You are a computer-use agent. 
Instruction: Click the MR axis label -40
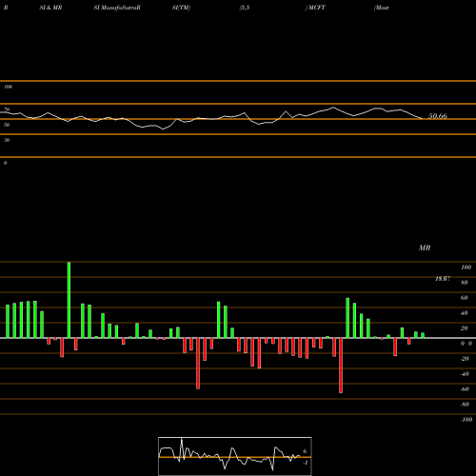[465, 374]
